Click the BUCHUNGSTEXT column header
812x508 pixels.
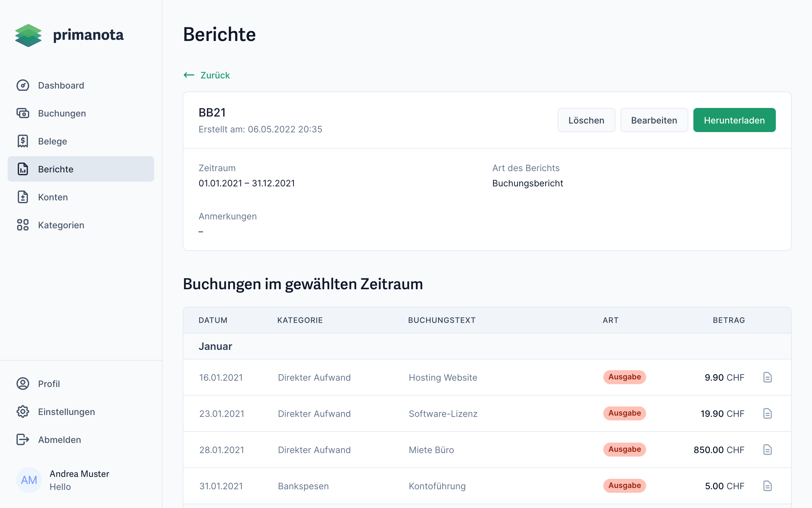(442, 320)
